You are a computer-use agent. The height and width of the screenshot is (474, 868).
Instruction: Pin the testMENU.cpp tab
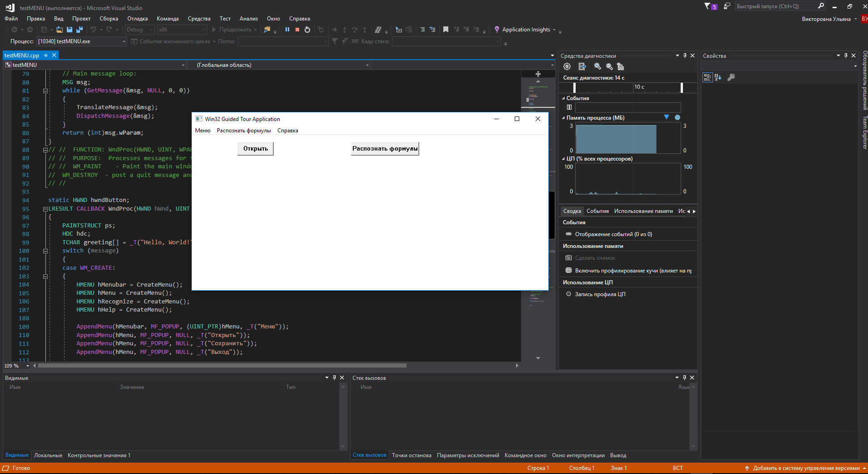click(x=46, y=55)
